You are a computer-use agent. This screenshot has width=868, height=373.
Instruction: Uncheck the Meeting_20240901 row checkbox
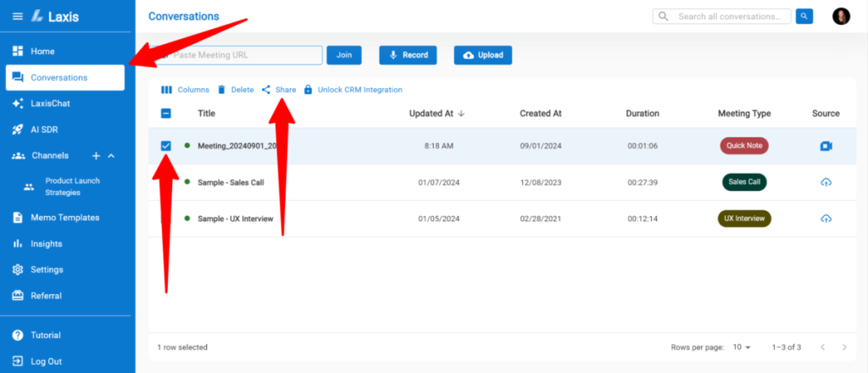[166, 146]
